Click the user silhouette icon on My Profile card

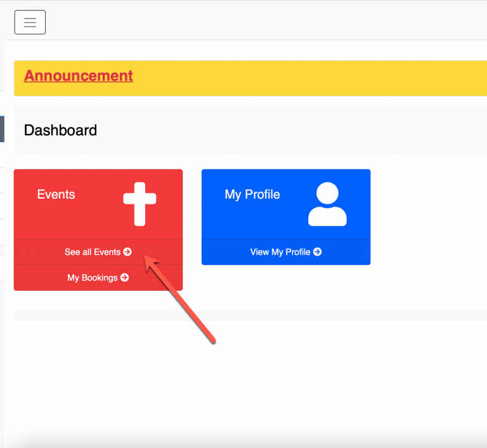[327, 204]
